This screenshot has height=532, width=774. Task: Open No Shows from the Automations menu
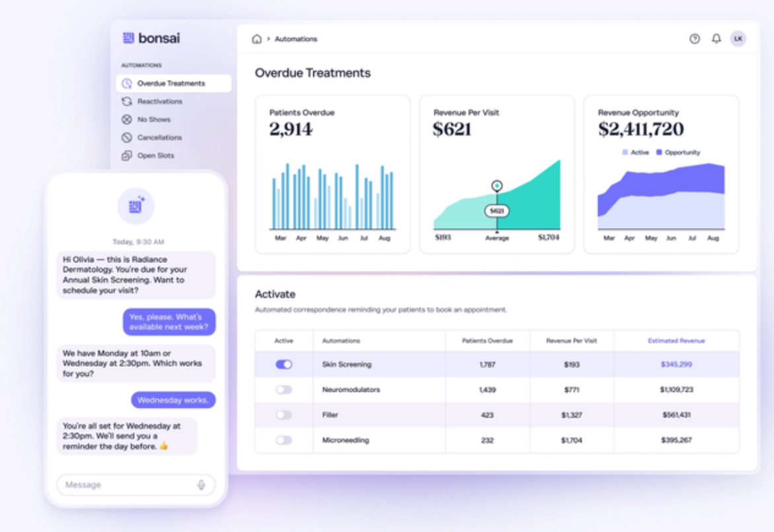[154, 119]
